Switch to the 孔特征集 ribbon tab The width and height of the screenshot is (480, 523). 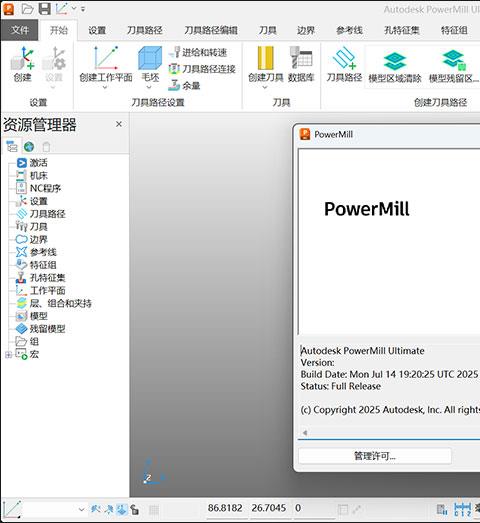point(401,30)
